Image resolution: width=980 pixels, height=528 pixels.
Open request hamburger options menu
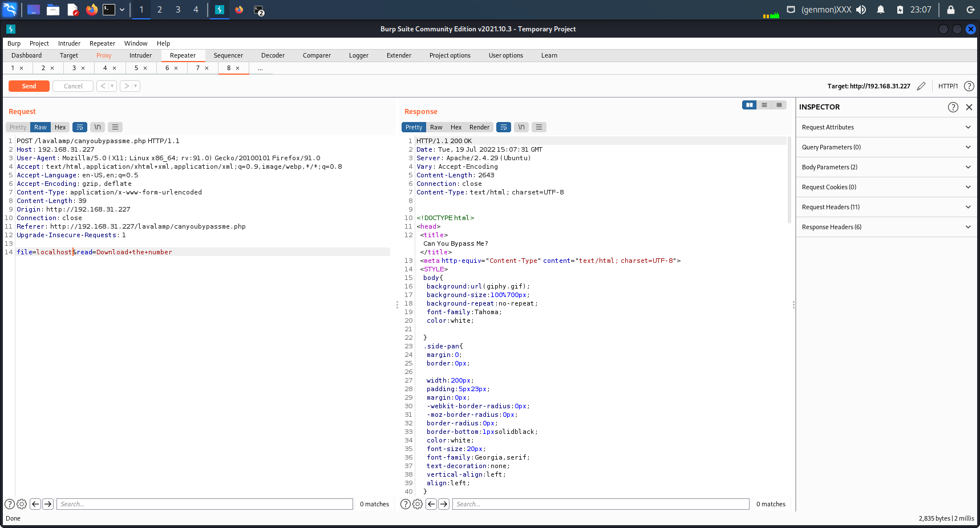point(115,127)
